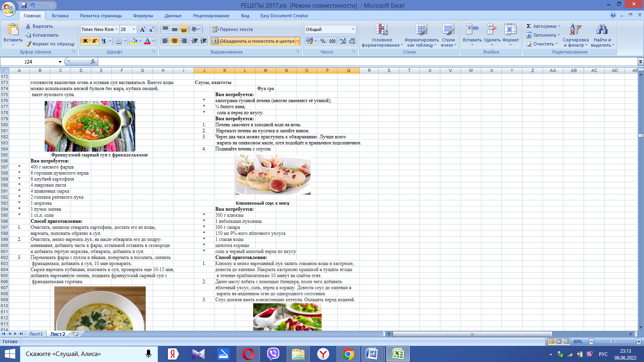644x362 pixels.
Task: Switch to the Формулы ribbon tab
Action: [143, 16]
